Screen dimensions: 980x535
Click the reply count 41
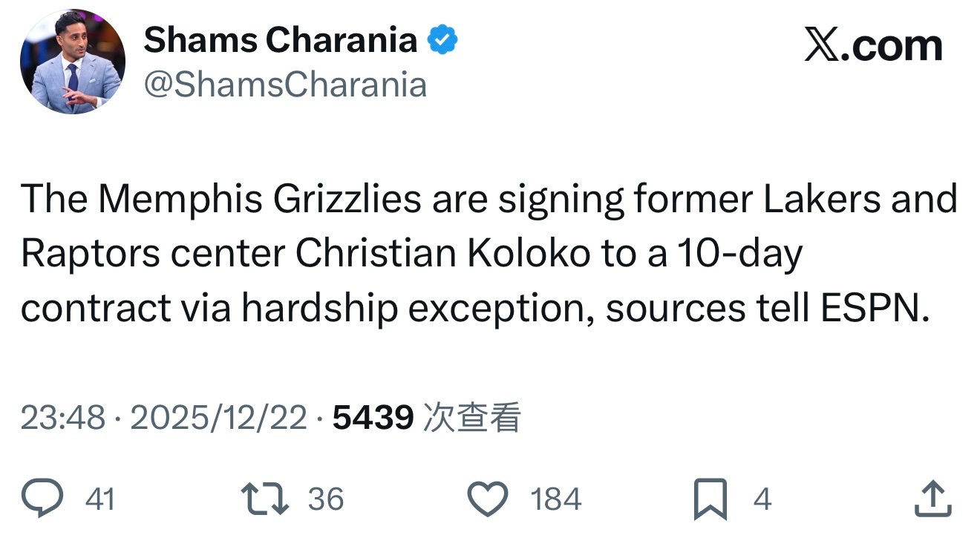(100, 499)
